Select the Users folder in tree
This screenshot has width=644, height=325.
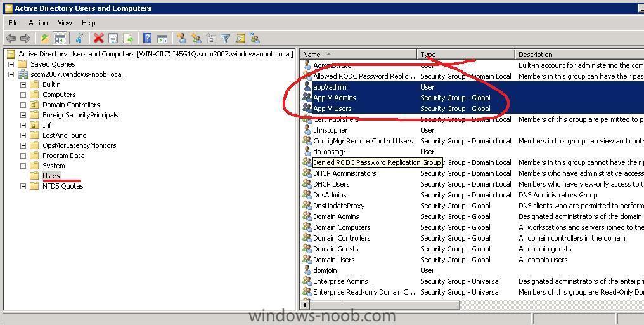click(51, 176)
